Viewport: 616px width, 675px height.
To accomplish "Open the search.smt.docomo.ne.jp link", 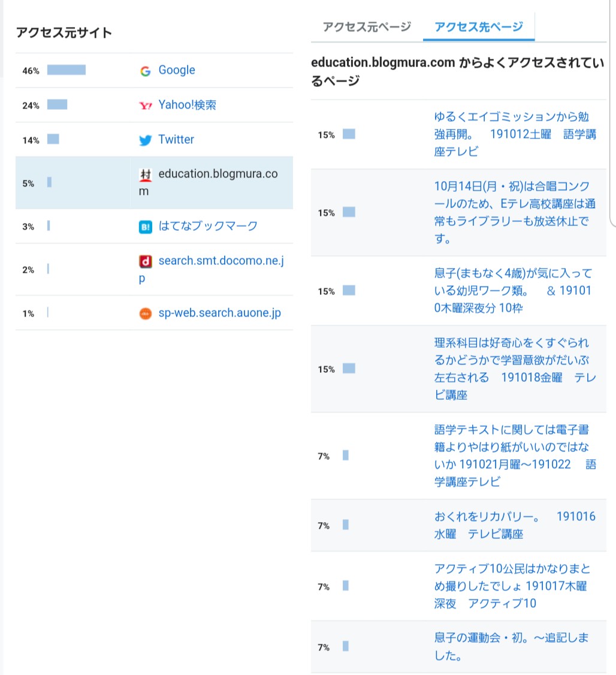I will [221, 261].
